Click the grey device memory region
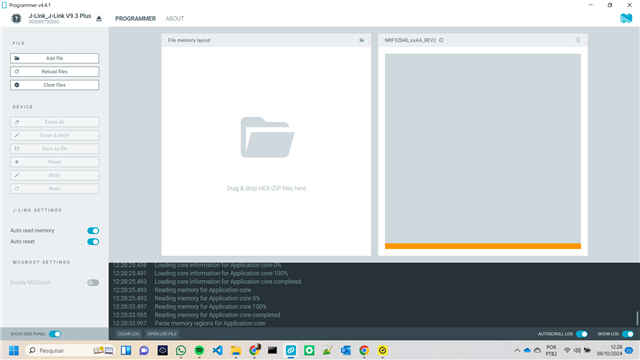The image size is (640, 360). pyautogui.click(x=483, y=149)
